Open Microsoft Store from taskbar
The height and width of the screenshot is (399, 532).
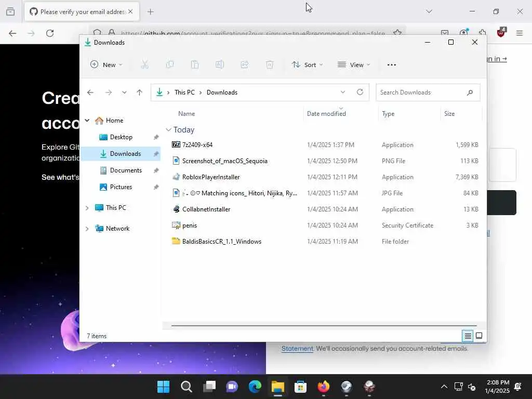300,387
